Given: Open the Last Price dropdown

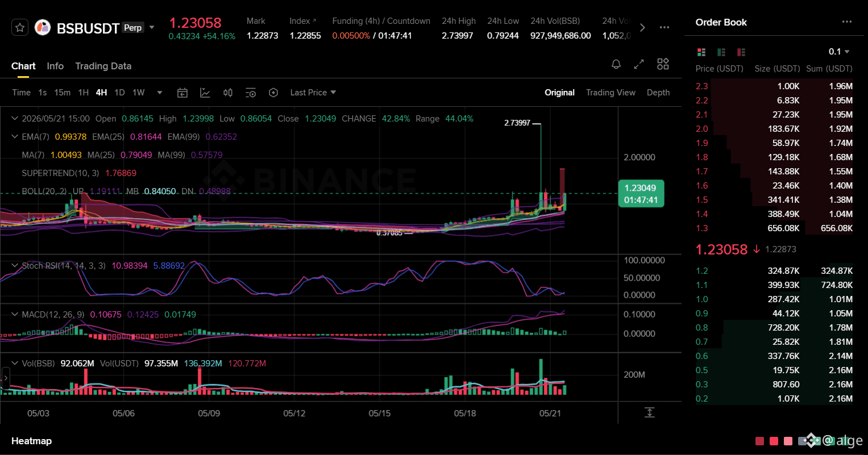Looking at the screenshot, I should (313, 93).
